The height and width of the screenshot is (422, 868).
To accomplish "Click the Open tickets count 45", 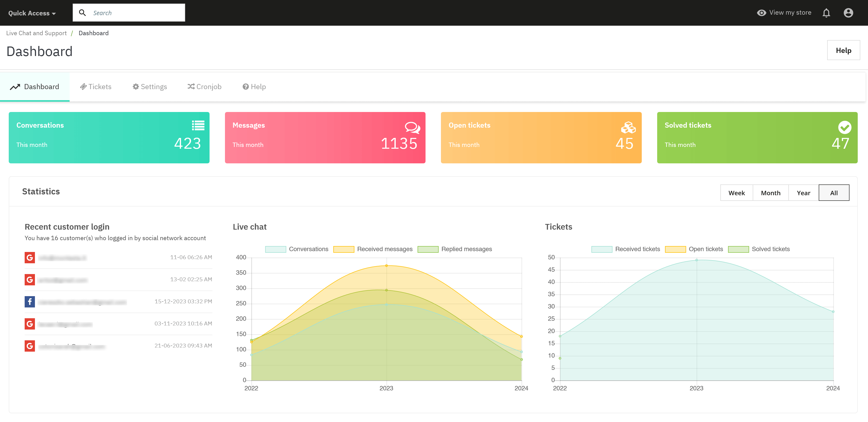I will pyautogui.click(x=624, y=144).
